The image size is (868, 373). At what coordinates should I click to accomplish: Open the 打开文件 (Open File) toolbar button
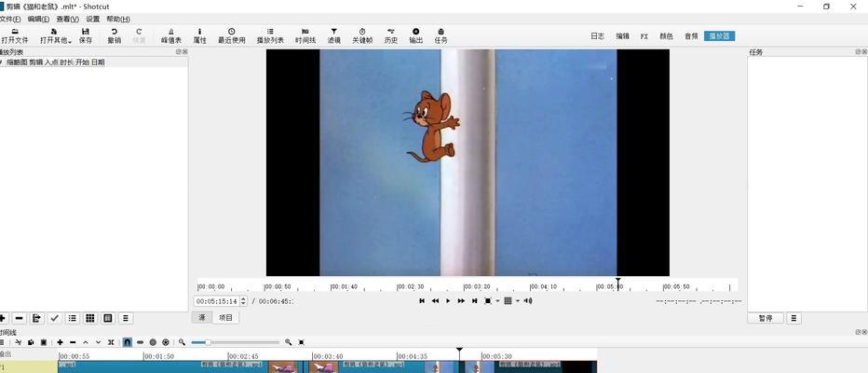pos(15,36)
